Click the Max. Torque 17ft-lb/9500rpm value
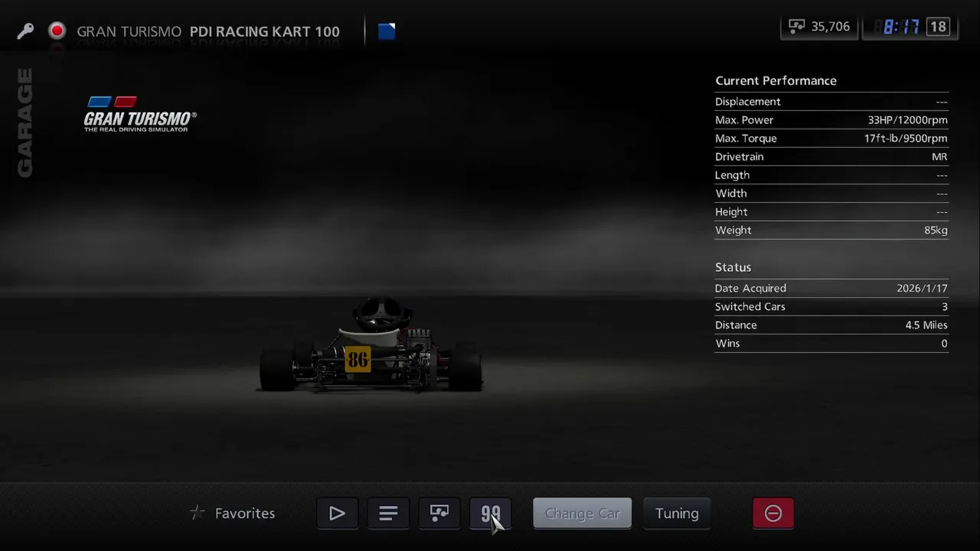 [906, 139]
